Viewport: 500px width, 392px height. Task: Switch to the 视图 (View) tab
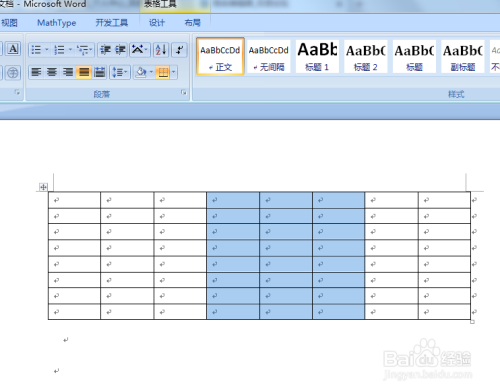click(x=9, y=23)
